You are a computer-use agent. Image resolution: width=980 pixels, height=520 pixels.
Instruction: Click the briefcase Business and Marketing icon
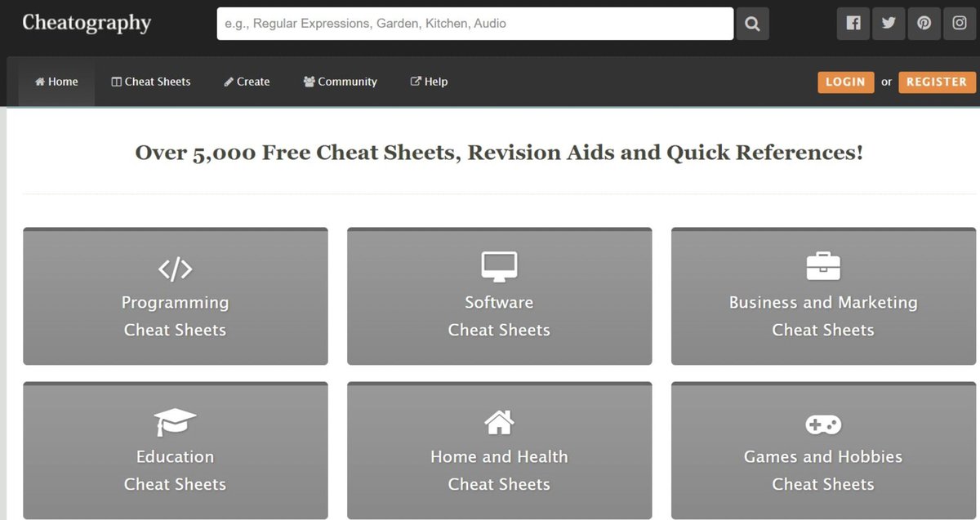[823, 266]
